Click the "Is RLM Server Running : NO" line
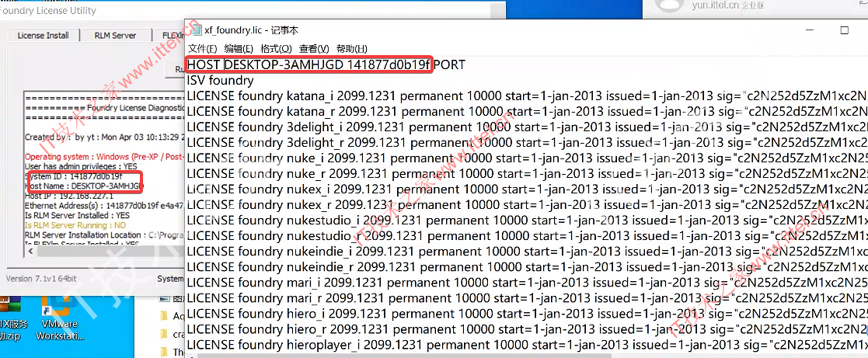 point(75,225)
